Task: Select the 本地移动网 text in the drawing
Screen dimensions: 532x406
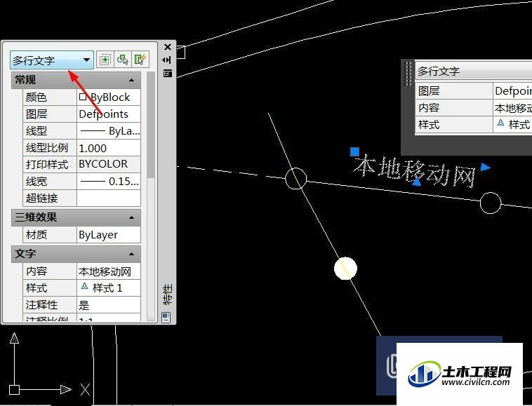Action: click(414, 170)
